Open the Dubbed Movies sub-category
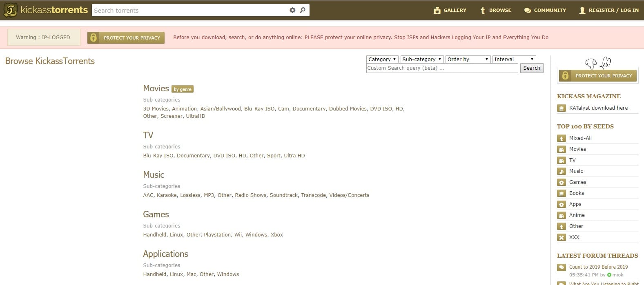Image resolution: width=644 pixels, height=285 pixels. 348,109
